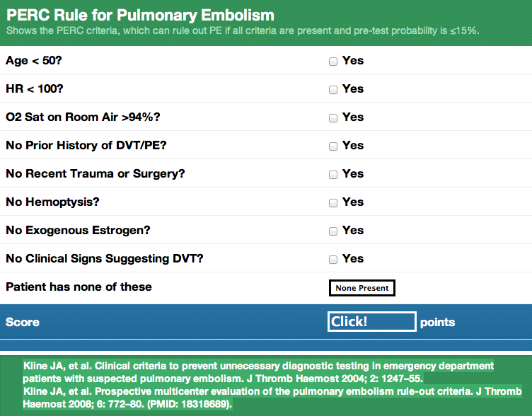Tick the HR < 100 Yes checkbox
The width and height of the screenshot is (532, 416).
pyautogui.click(x=333, y=90)
